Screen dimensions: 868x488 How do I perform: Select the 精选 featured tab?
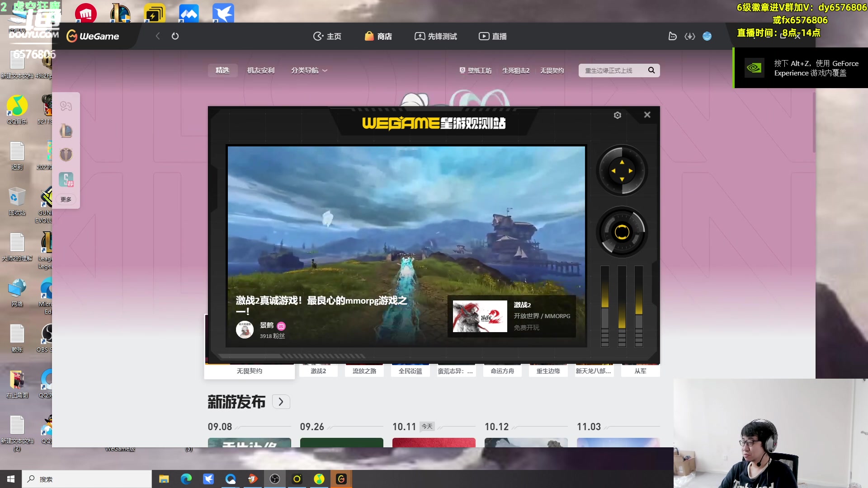coord(222,70)
